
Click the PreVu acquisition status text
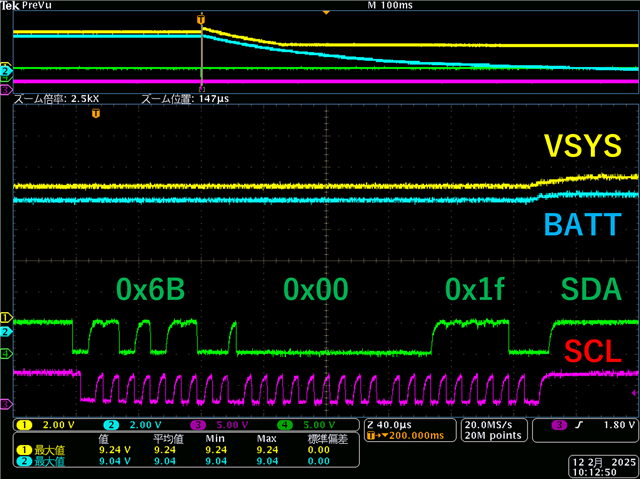(x=36, y=5)
